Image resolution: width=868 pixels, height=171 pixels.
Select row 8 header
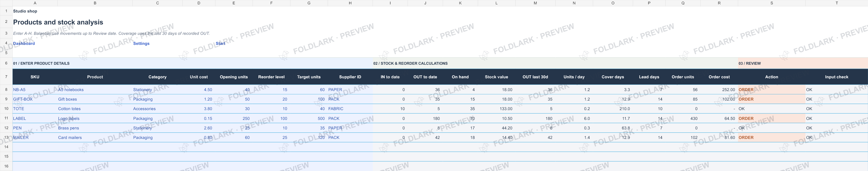[6, 89]
